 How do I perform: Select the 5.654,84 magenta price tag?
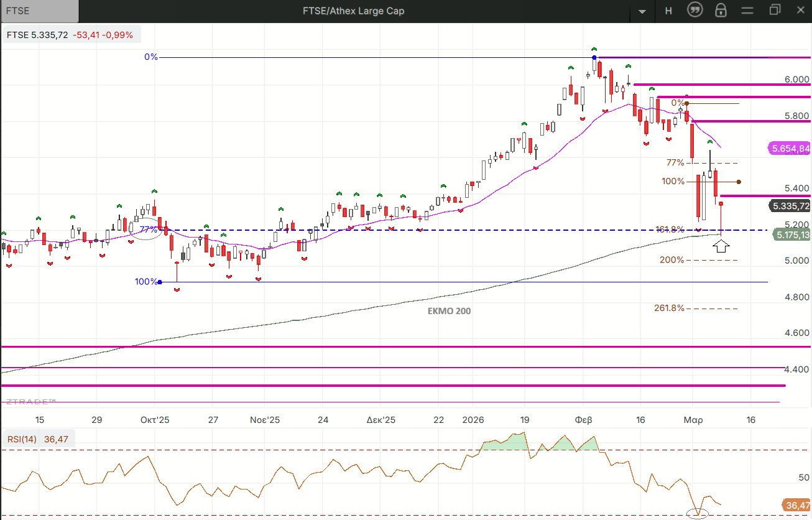pyautogui.click(x=790, y=148)
